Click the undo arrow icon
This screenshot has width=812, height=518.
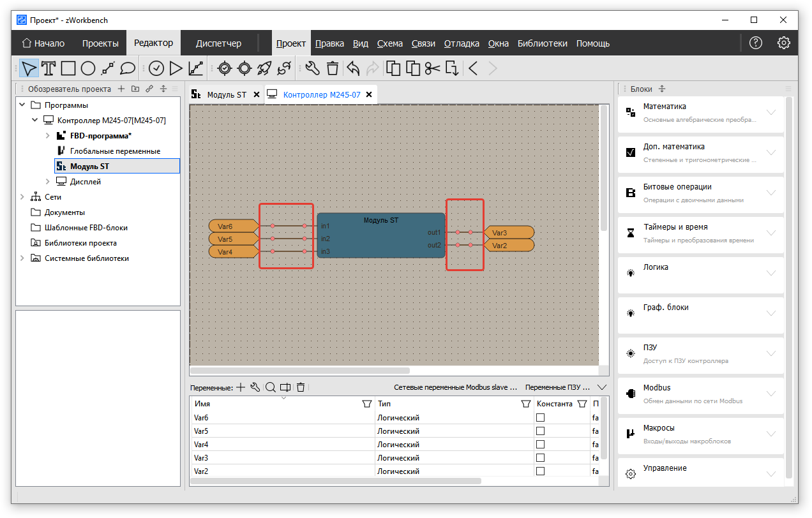pyautogui.click(x=353, y=68)
